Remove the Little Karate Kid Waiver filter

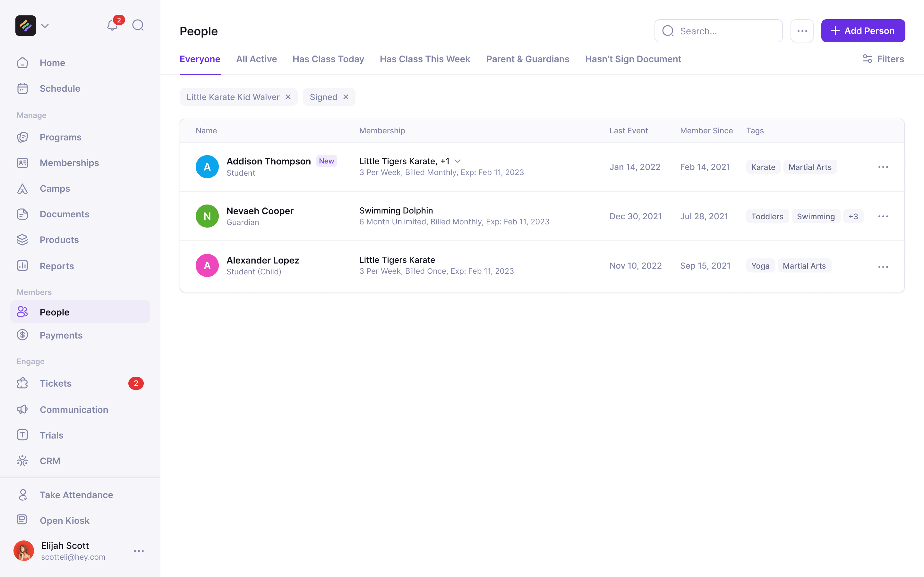coord(288,97)
